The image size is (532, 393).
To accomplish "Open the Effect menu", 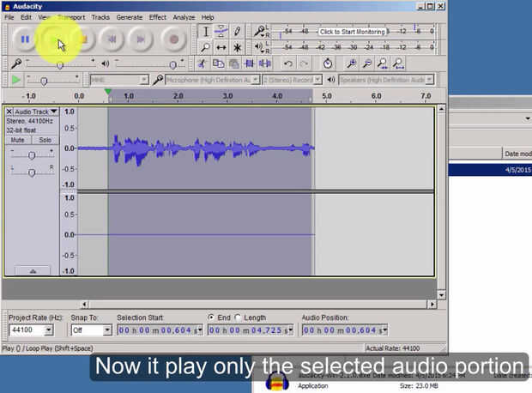I will pyautogui.click(x=158, y=17).
